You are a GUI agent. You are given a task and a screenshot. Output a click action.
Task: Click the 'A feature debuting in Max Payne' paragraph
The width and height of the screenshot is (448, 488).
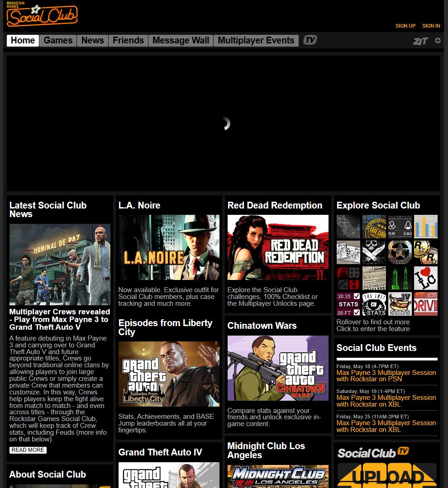[x=59, y=389]
